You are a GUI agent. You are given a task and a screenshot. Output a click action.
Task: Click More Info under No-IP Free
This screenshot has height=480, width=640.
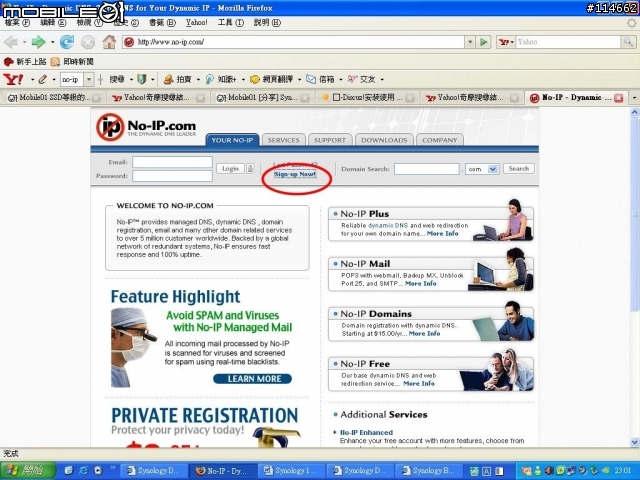pyautogui.click(x=419, y=383)
